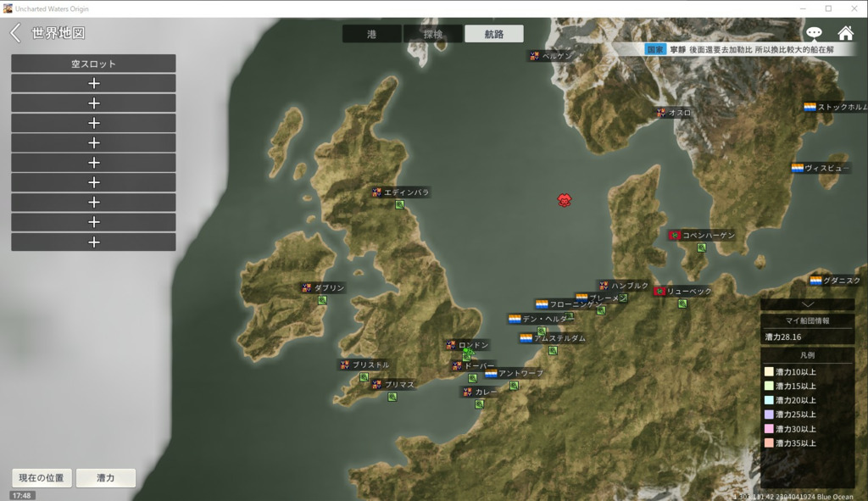Click the 潜力25以上 legend color swatch
The height and width of the screenshot is (501, 868).
[x=768, y=414]
